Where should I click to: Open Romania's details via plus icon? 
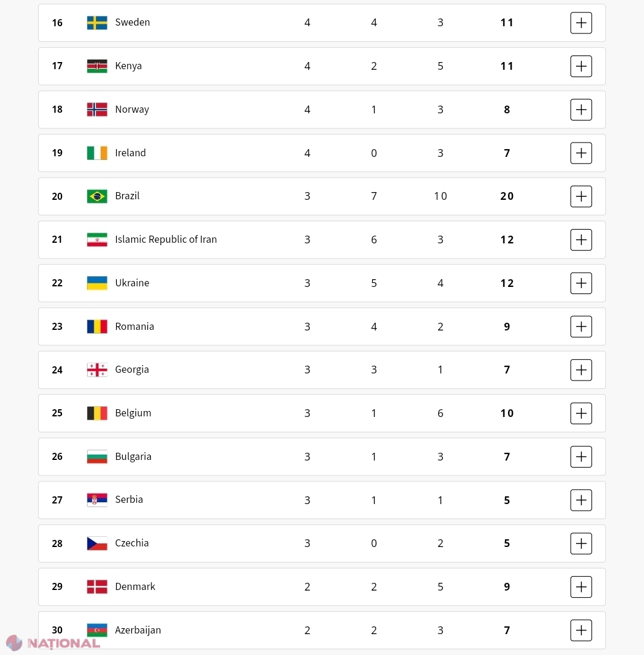581,327
